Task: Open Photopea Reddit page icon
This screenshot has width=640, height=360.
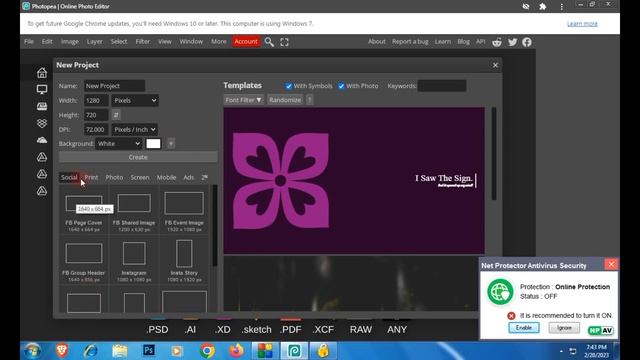Action: [497, 42]
